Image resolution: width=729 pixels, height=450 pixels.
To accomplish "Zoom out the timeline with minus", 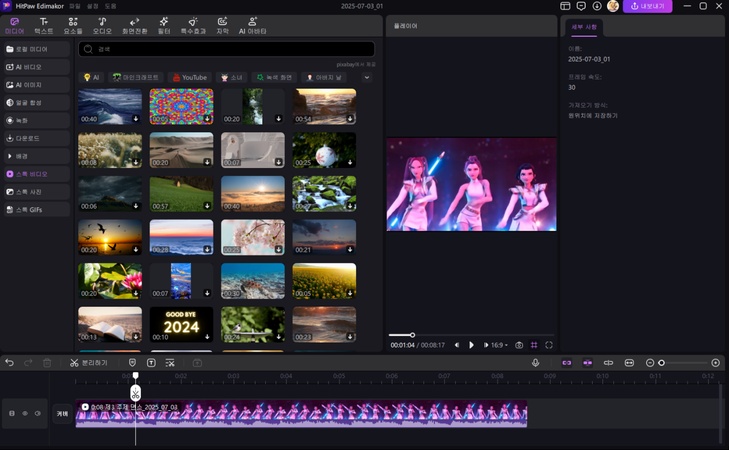I will pyautogui.click(x=650, y=363).
